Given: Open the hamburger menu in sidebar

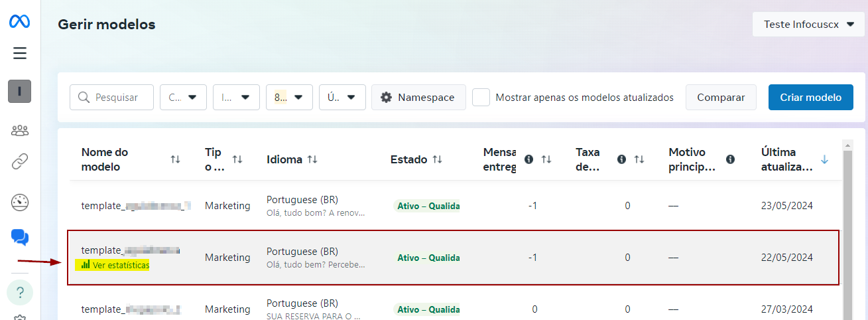Looking at the screenshot, I should coord(19,53).
